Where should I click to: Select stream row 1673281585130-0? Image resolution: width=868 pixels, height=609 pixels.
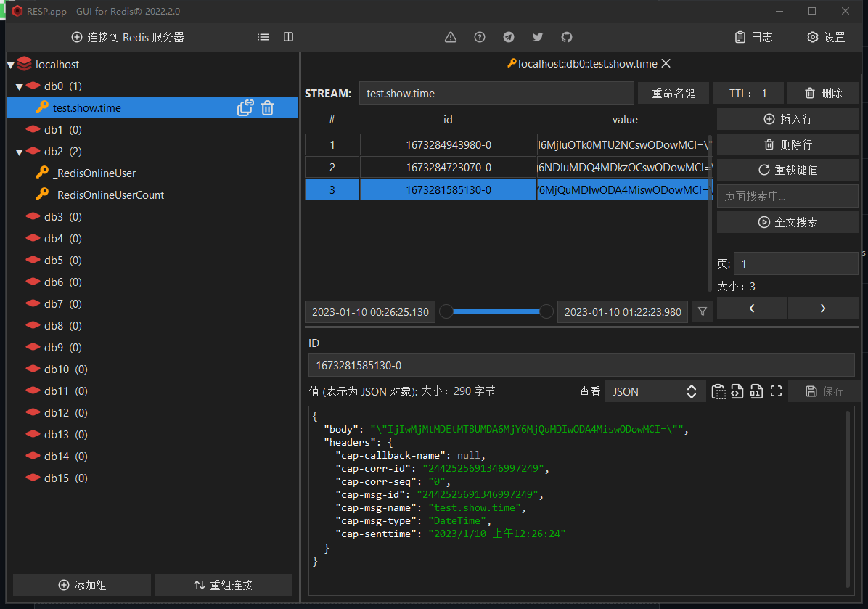(509, 190)
